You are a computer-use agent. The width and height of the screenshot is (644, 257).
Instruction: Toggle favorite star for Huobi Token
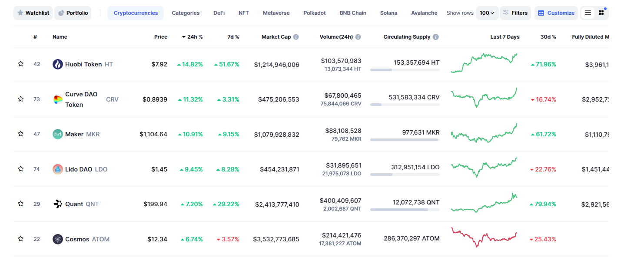click(20, 64)
